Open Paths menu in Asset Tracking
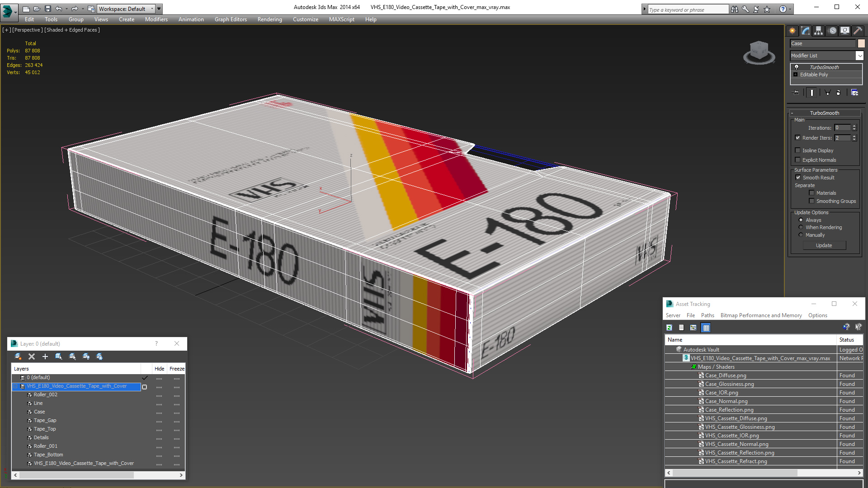868x488 pixels. pyautogui.click(x=708, y=315)
